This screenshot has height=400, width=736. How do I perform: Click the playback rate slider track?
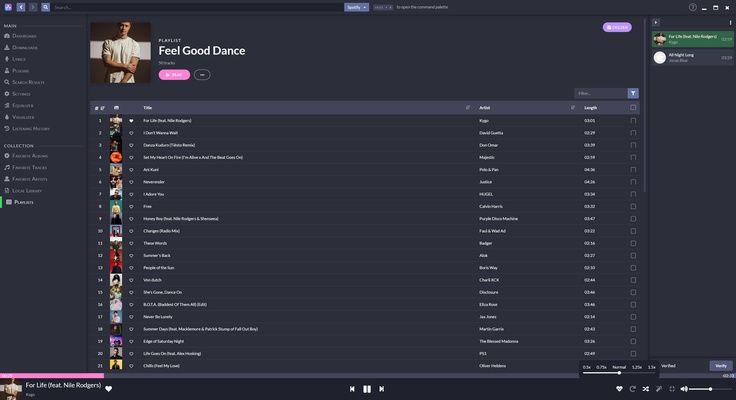pyautogui.click(x=619, y=373)
